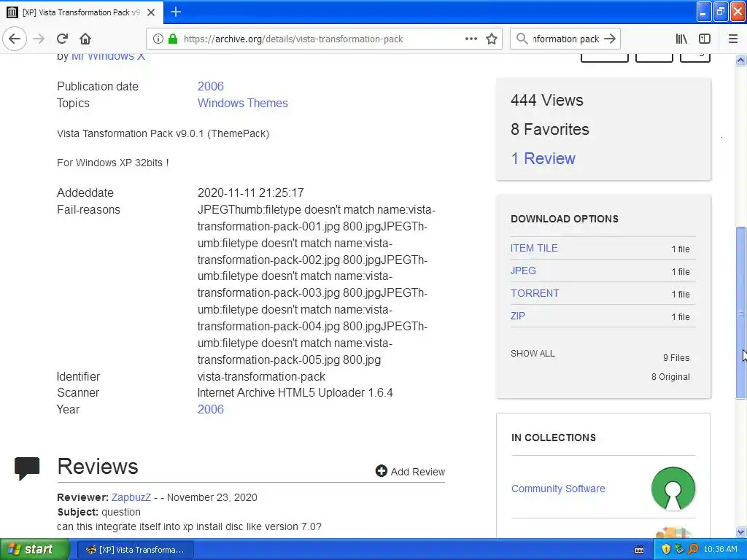Open the Mr Windows X author link
747x560 pixels.
tap(108, 56)
